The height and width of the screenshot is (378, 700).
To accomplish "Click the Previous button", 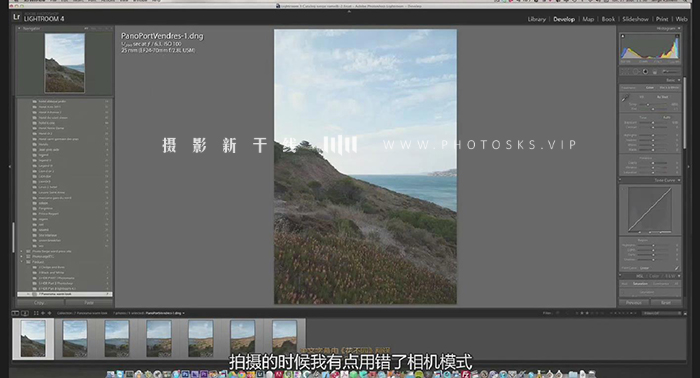I will pyautogui.click(x=633, y=303).
